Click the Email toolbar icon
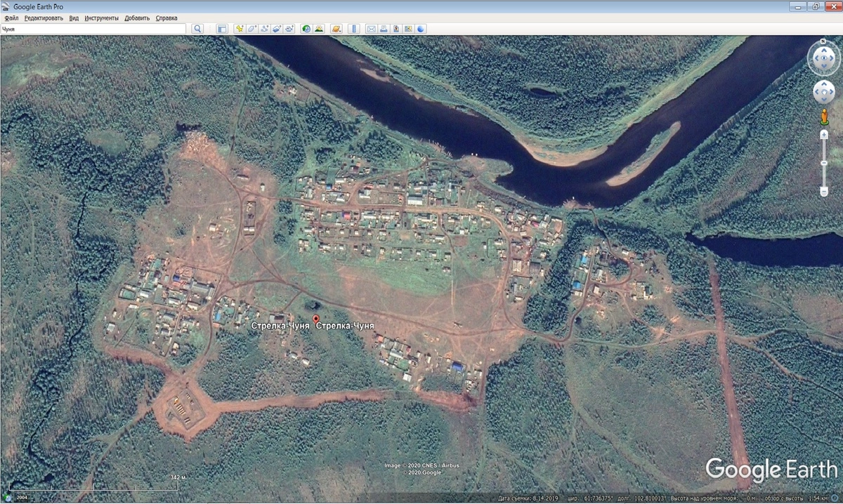 coord(371,29)
